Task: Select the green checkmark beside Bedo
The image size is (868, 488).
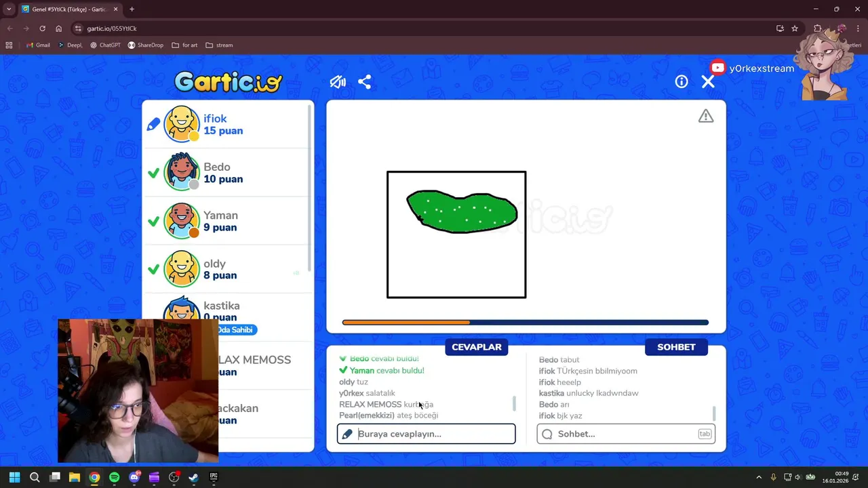Action: (x=153, y=173)
